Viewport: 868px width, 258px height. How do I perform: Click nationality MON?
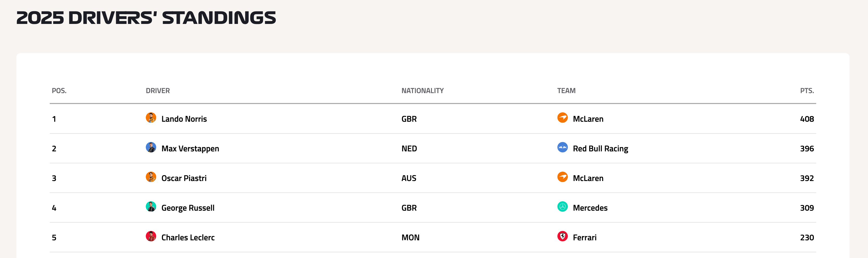click(410, 237)
